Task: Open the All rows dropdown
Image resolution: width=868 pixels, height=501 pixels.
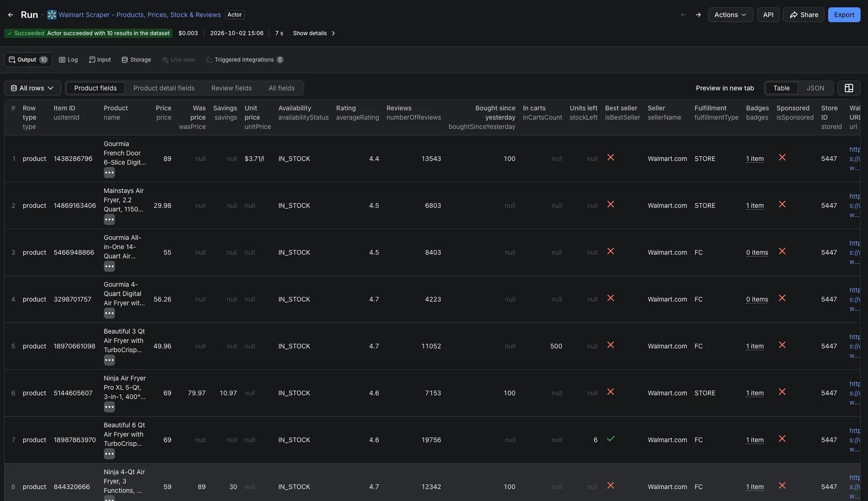Action: point(32,88)
